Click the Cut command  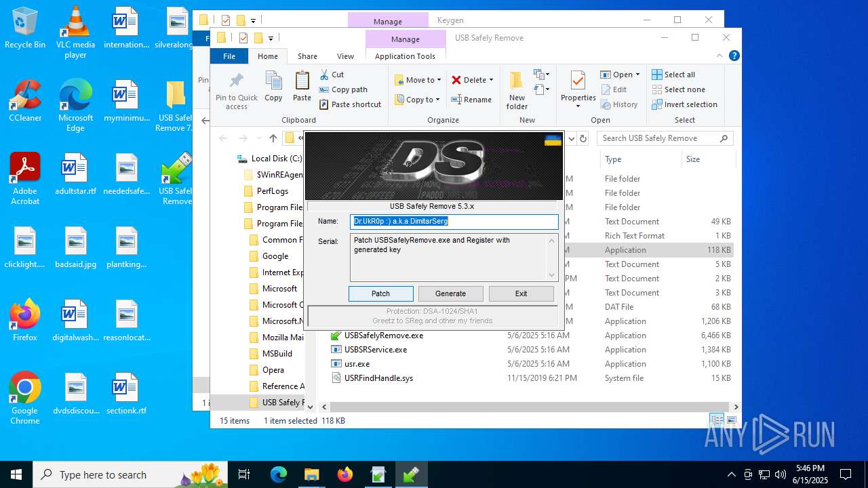tap(332, 75)
